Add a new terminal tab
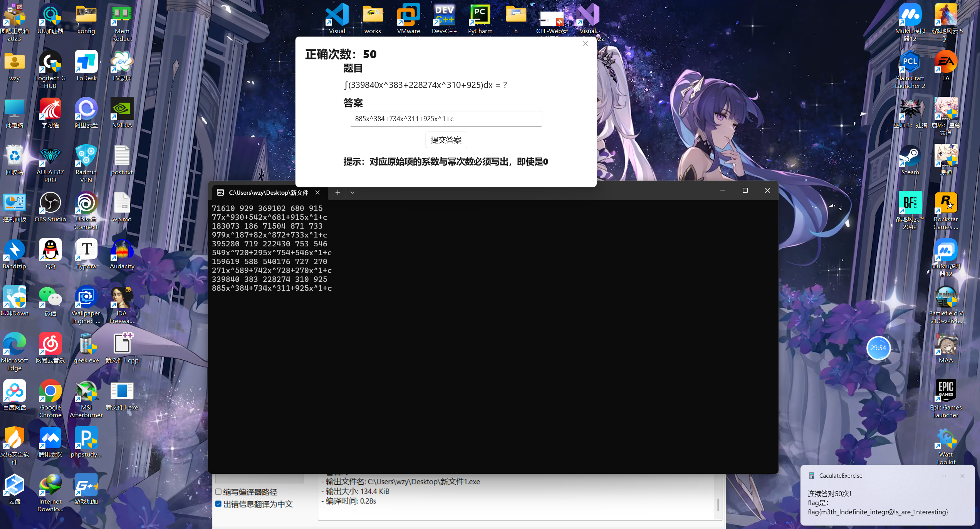The width and height of the screenshot is (980, 529). (337, 192)
